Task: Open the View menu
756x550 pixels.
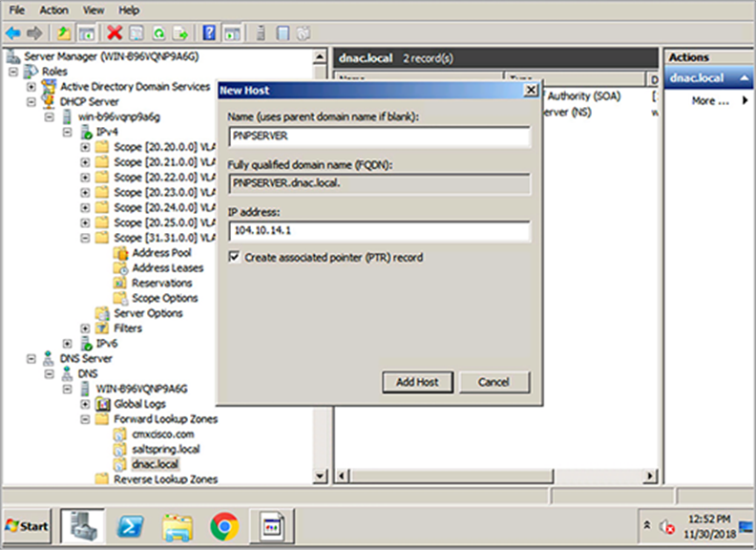Action: [x=93, y=11]
